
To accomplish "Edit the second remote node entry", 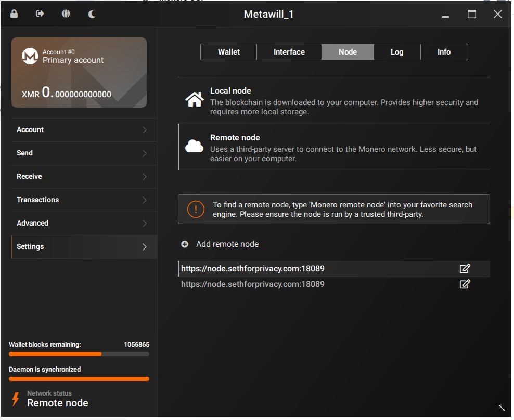I will [465, 284].
